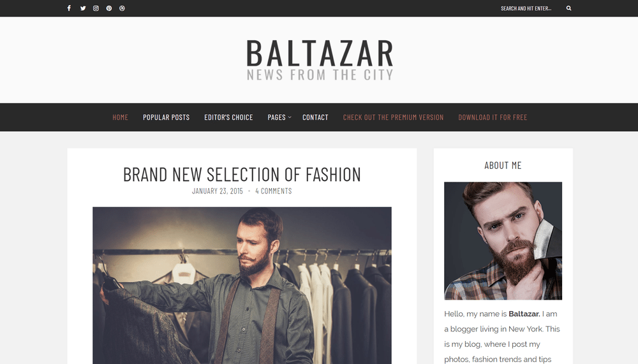Open the Dribbble social icon
The width and height of the screenshot is (638, 364).
pyautogui.click(x=122, y=8)
